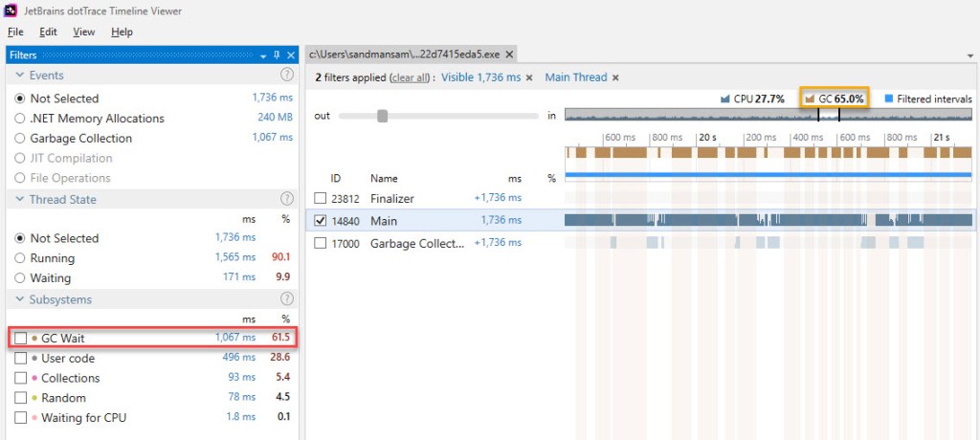Open the Edit menu
Image resolution: width=980 pixels, height=440 pixels.
pos(49,32)
